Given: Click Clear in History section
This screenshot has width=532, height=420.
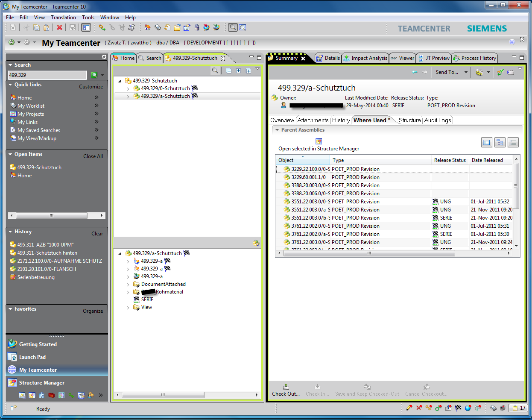Looking at the screenshot, I should click(97, 233).
